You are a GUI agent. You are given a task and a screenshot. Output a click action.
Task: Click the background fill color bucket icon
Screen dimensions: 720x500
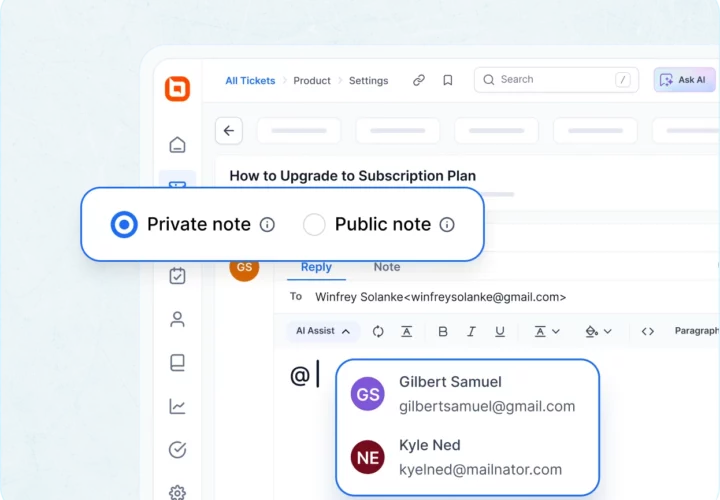point(591,331)
